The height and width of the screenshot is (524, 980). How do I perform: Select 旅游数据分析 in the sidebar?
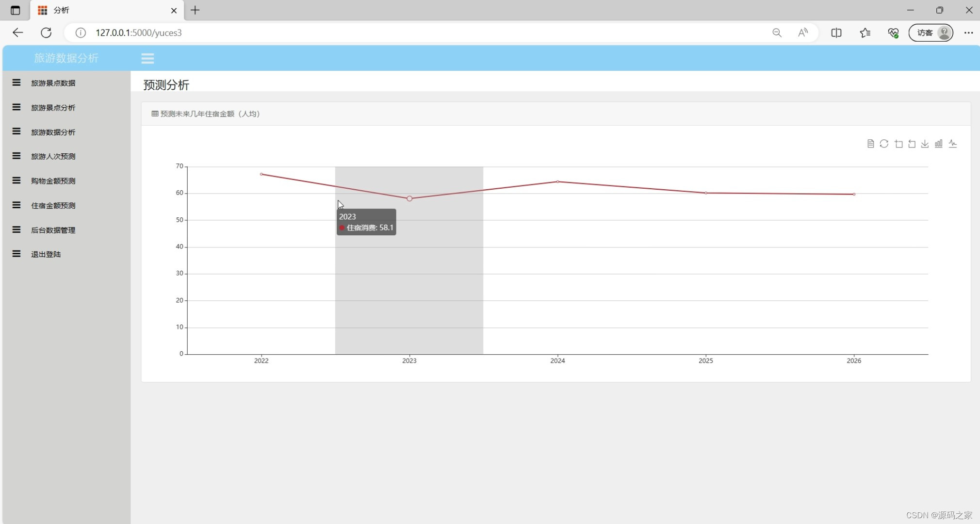pos(53,132)
